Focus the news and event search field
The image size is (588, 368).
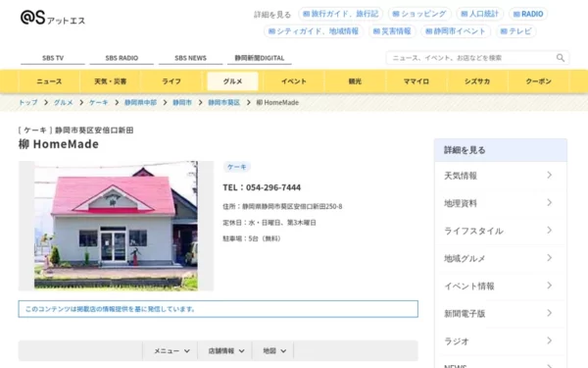coord(471,58)
